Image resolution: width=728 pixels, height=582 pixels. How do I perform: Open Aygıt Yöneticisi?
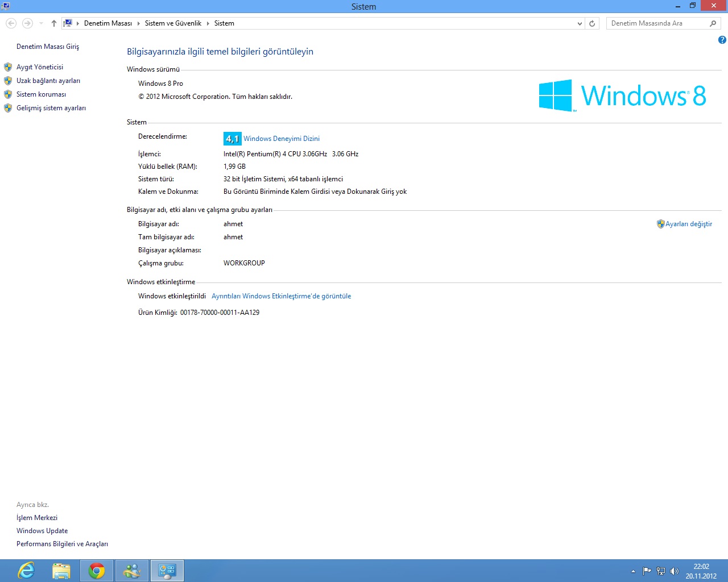(x=40, y=67)
